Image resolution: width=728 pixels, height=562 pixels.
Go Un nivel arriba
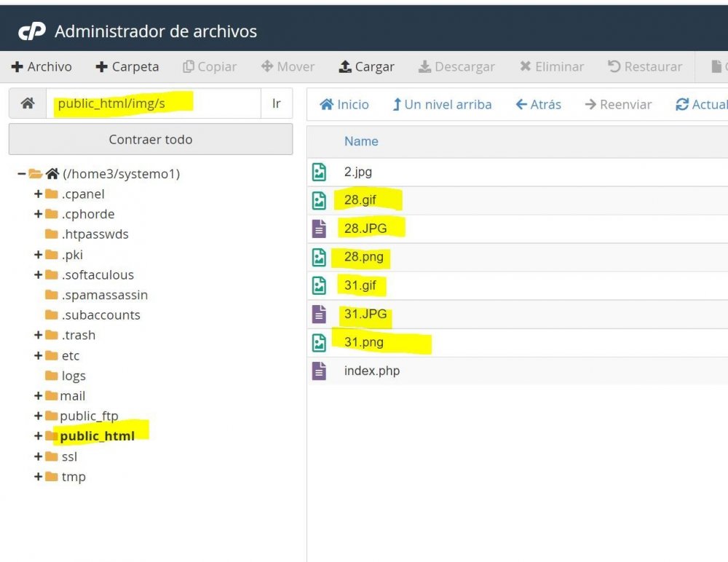coord(442,105)
